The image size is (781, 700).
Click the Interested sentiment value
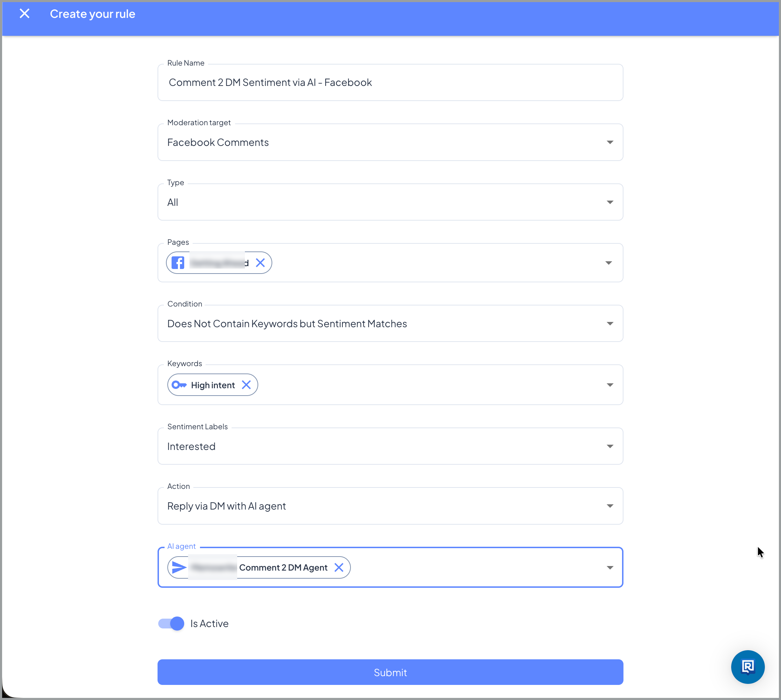pyautogui.click(x=191, y=446)
